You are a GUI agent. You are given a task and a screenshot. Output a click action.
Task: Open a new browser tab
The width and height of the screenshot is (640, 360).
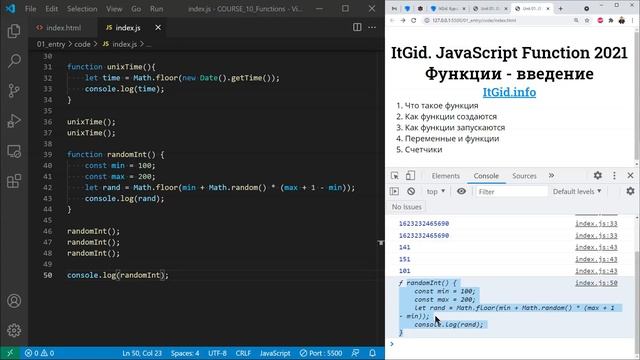(560, 8)
